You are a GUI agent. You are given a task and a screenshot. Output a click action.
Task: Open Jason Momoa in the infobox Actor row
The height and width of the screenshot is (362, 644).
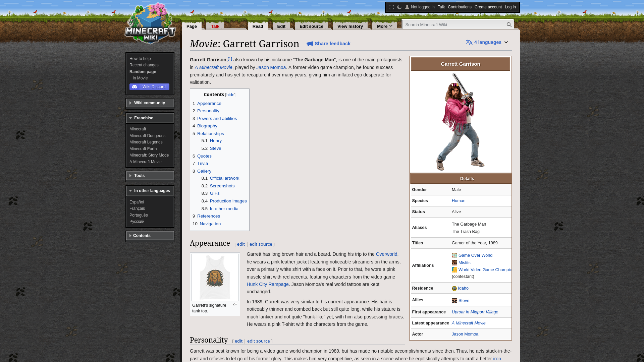coord(465,334)
